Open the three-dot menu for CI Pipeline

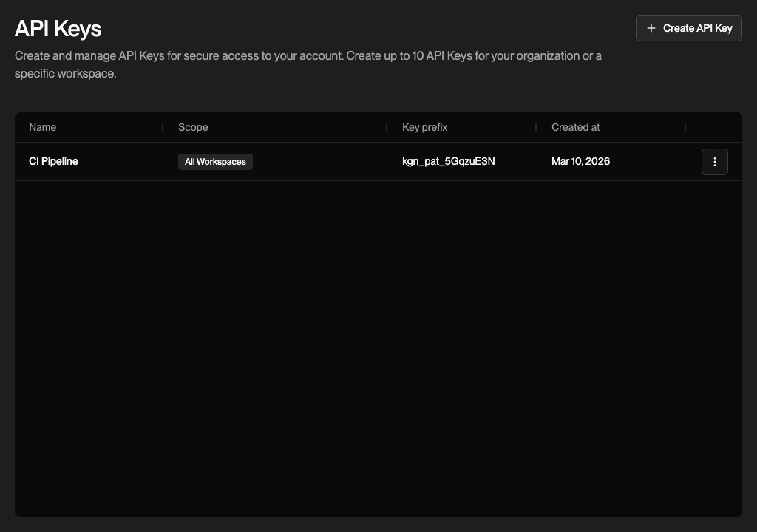coord(714,162)
